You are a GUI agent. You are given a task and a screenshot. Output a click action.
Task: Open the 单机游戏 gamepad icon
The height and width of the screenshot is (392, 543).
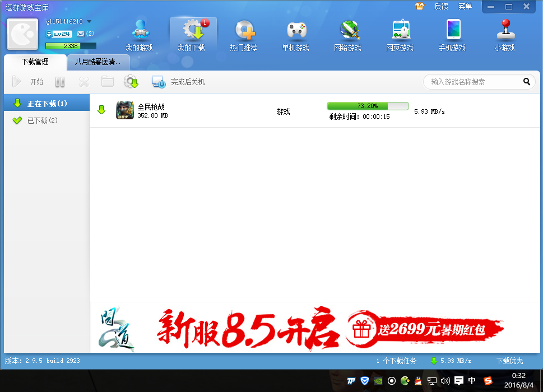point(296,35)
